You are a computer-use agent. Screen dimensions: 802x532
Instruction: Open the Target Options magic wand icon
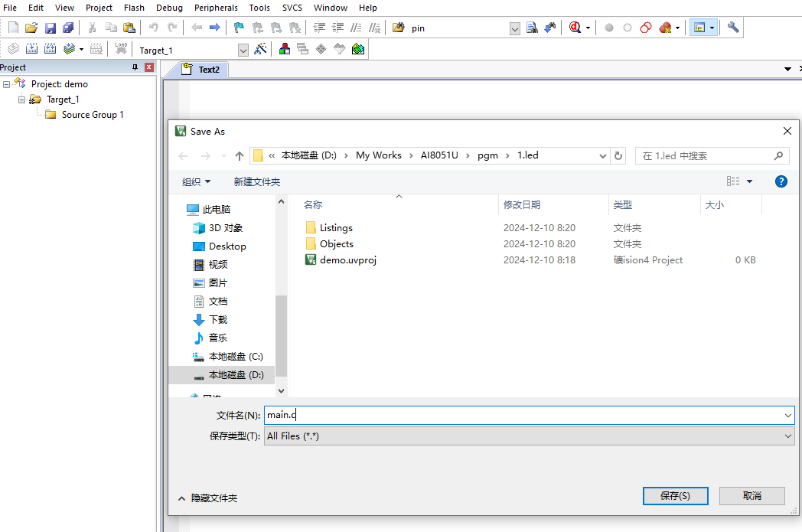(260, 50)
